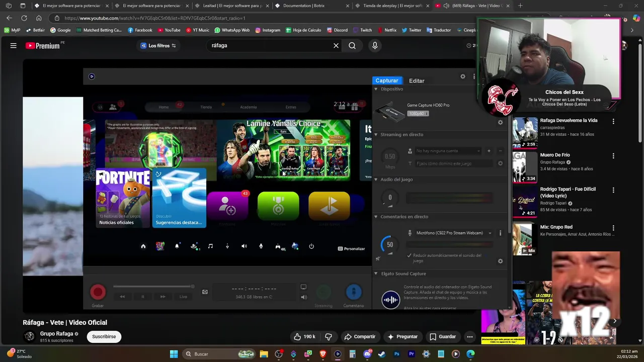Click the Live playback button

(183, 297)
